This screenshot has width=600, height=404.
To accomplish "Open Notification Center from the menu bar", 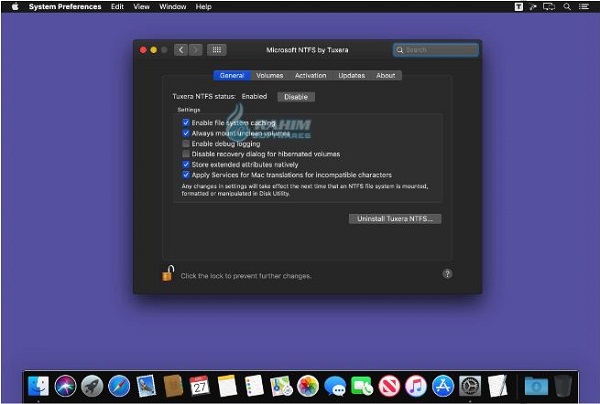I will tap(584, 7).
